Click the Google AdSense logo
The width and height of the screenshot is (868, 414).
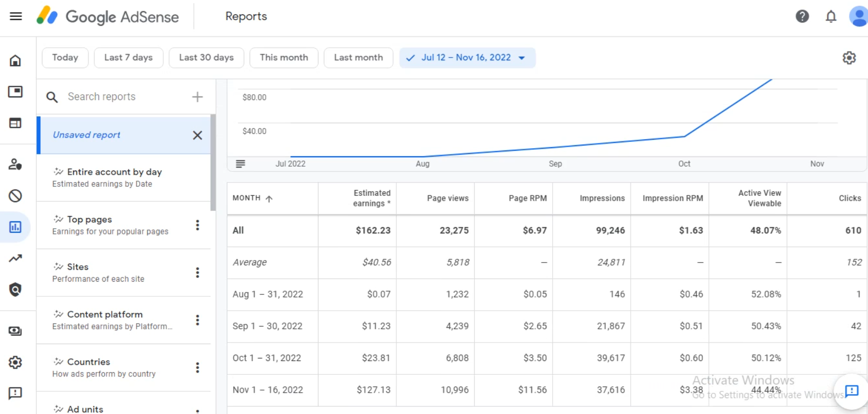point(108,16)
